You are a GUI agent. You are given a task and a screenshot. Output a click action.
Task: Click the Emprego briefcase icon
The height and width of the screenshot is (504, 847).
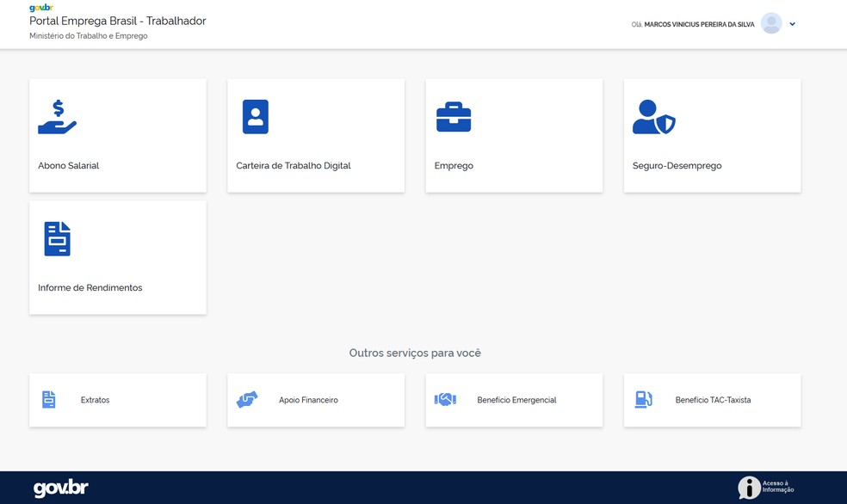pos(454,117)
